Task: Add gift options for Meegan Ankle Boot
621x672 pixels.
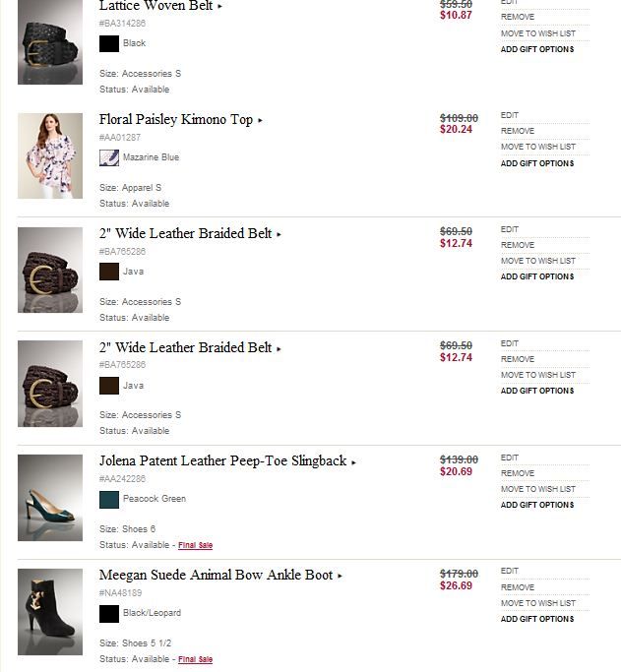Action: [x=536, y=619]
